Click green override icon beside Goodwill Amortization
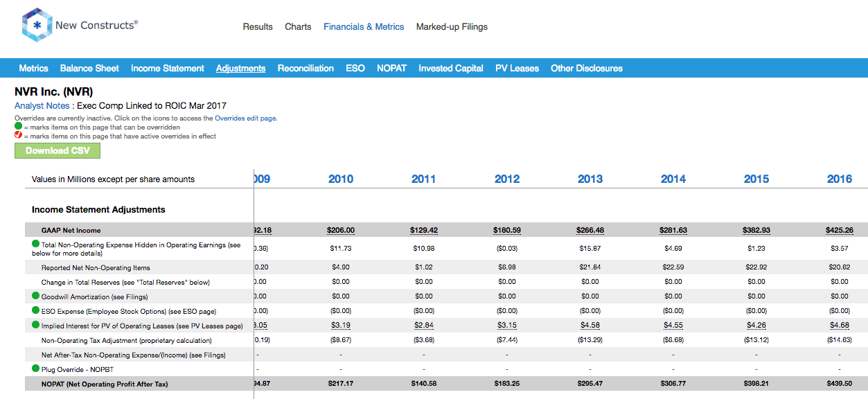 [36, 296]
